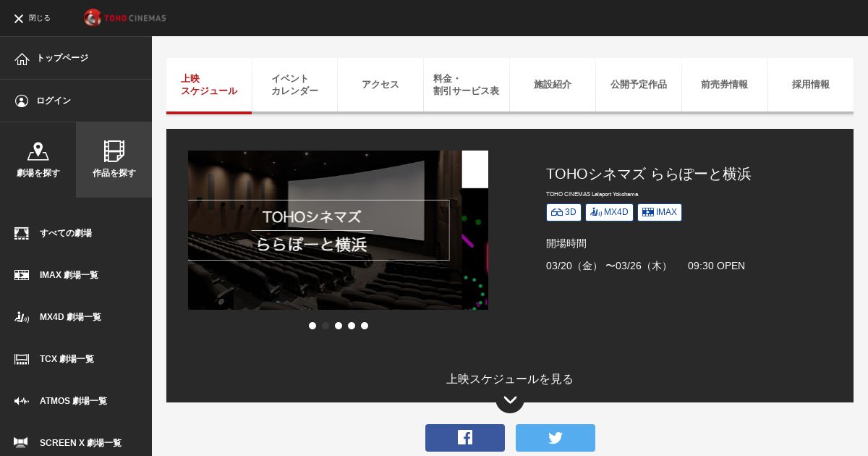Open SCREEN X 劇場一覧

point(80,443)
